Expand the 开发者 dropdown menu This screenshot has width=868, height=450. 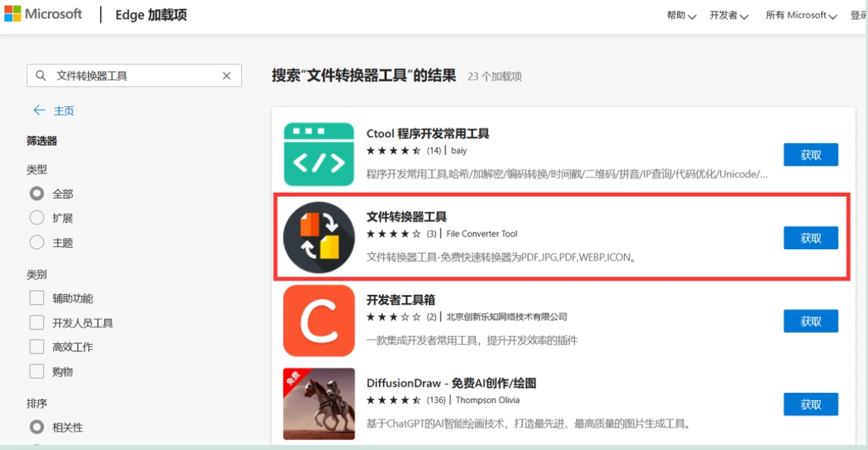pos(729,15)
